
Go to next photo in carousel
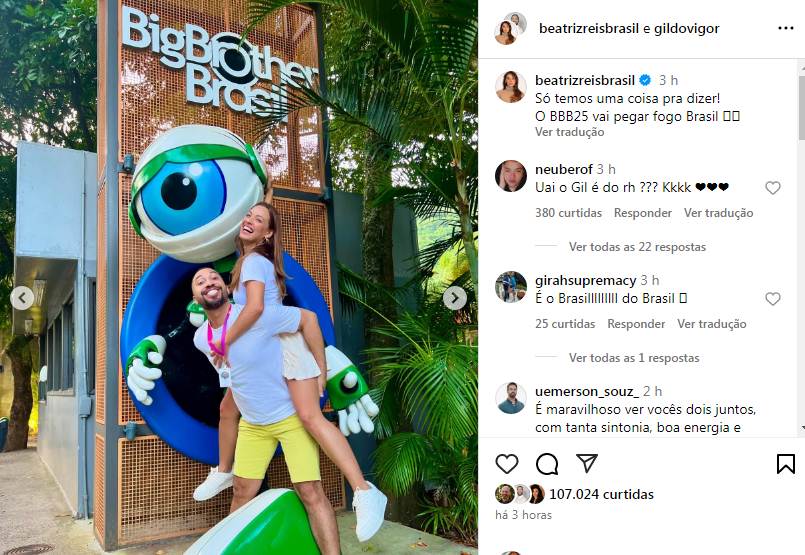[455, 298]
